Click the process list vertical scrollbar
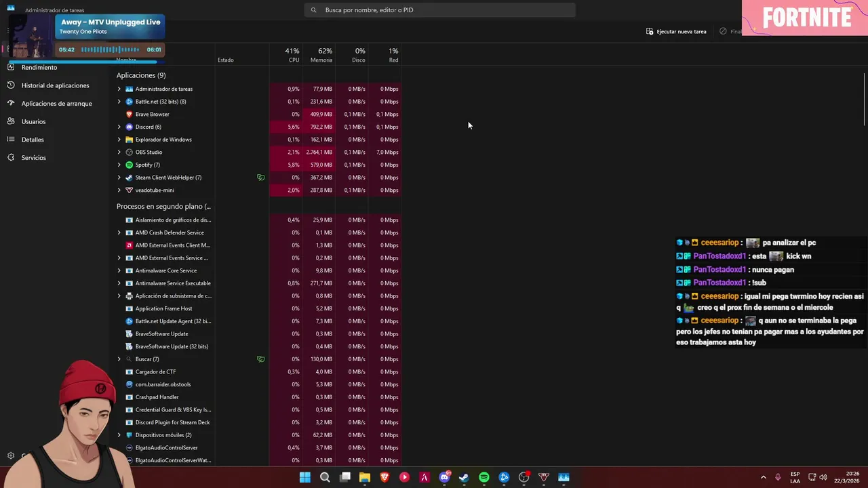 click(865, 98)
